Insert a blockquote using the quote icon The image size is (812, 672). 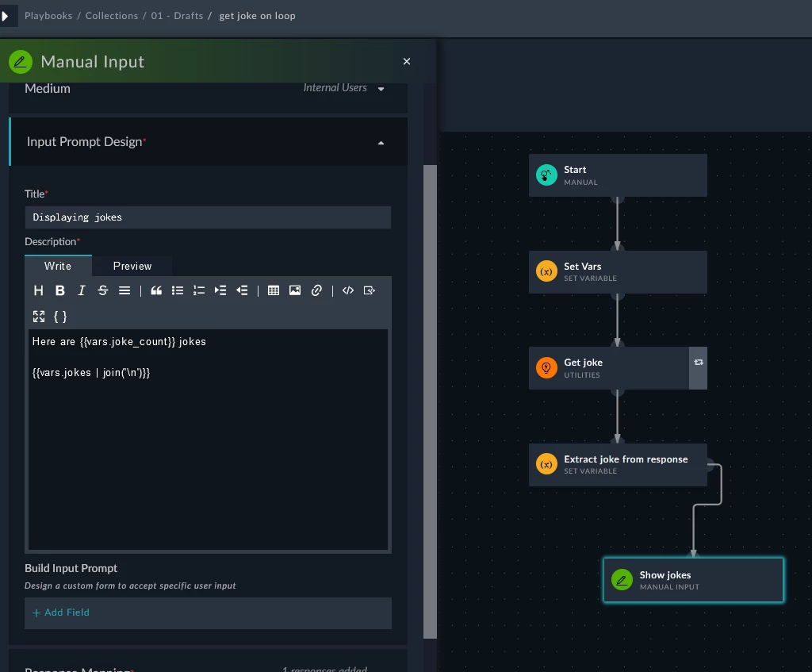(156, 290)
